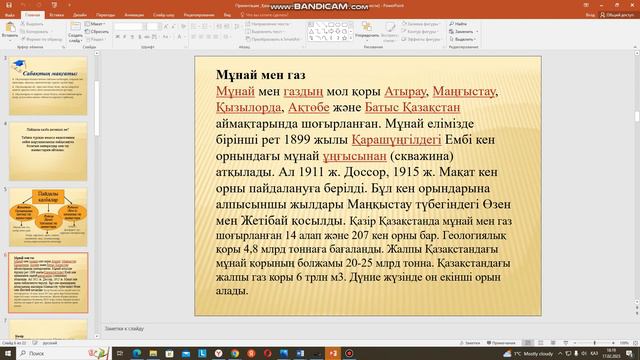Screen dimensions: 640x360
Task: Click the Notes (Заметки) status bar button
Action: click(x=470, y=343)
